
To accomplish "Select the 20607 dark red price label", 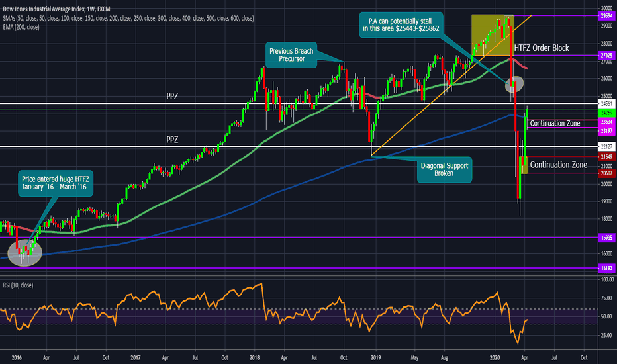I will coord(606,173).
